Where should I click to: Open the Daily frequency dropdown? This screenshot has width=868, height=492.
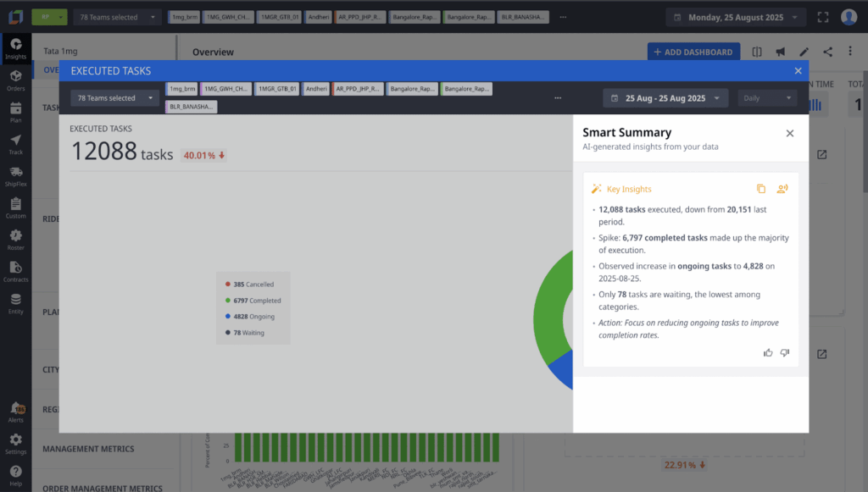pos(767,98)
